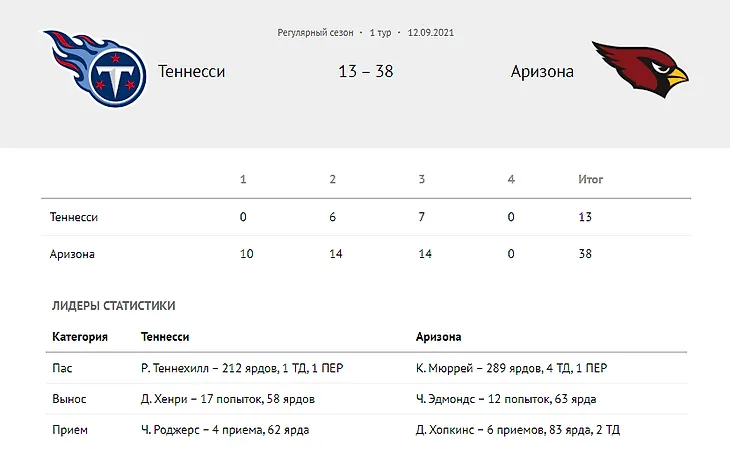Screen dimensions: 730x460
Task: Select the Итог column header
Action: (590, 179)
